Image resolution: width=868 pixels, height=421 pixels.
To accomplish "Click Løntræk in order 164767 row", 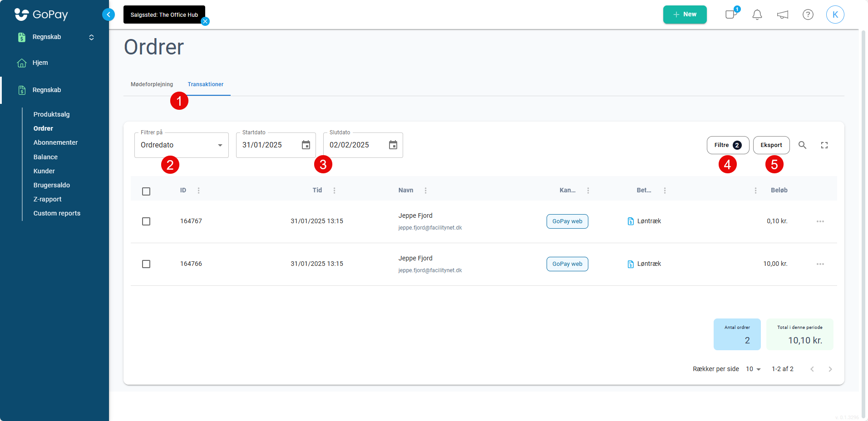I will click(x=649, y=221).
